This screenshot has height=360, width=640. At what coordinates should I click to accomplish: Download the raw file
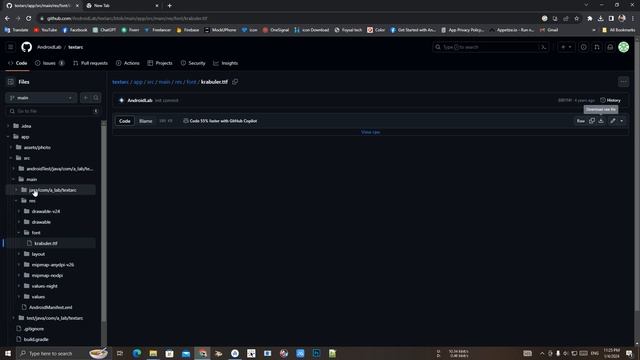coord(601,121)
